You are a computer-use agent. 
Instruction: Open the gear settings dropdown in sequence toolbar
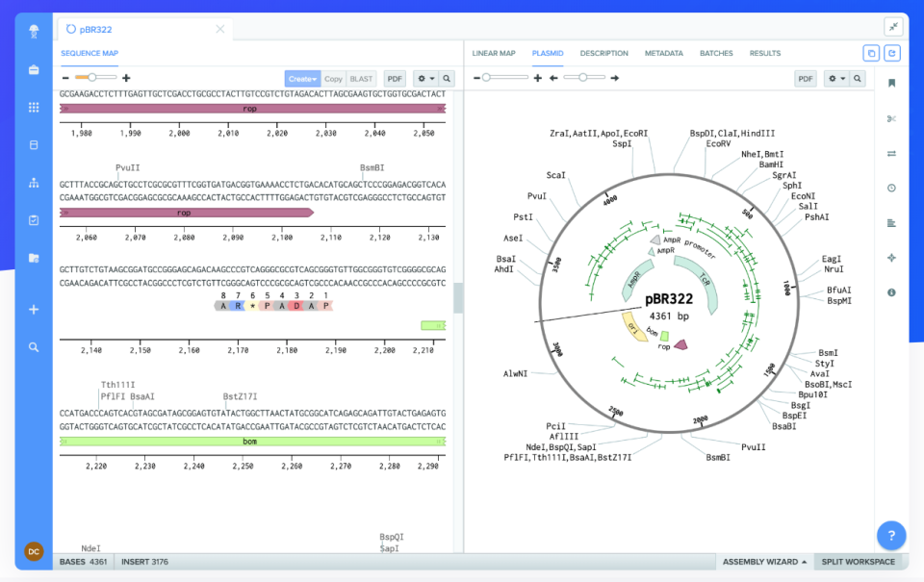point(421,78)
